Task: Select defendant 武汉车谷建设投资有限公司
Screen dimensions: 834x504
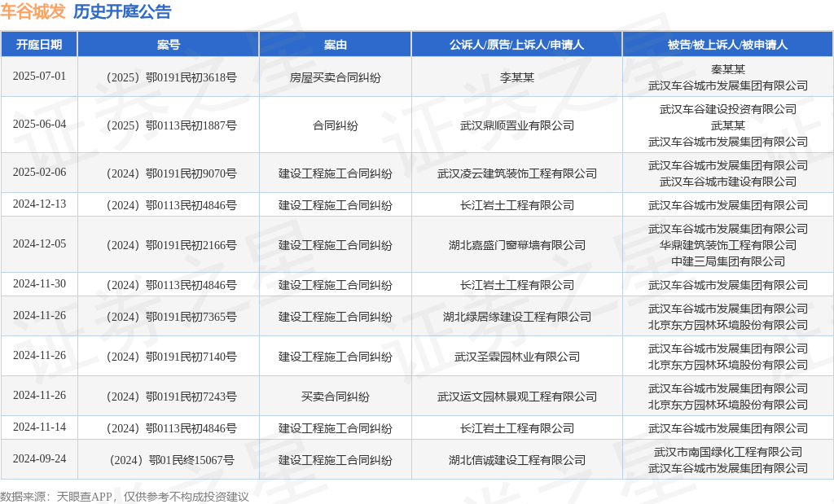Action: coord(727,109)
